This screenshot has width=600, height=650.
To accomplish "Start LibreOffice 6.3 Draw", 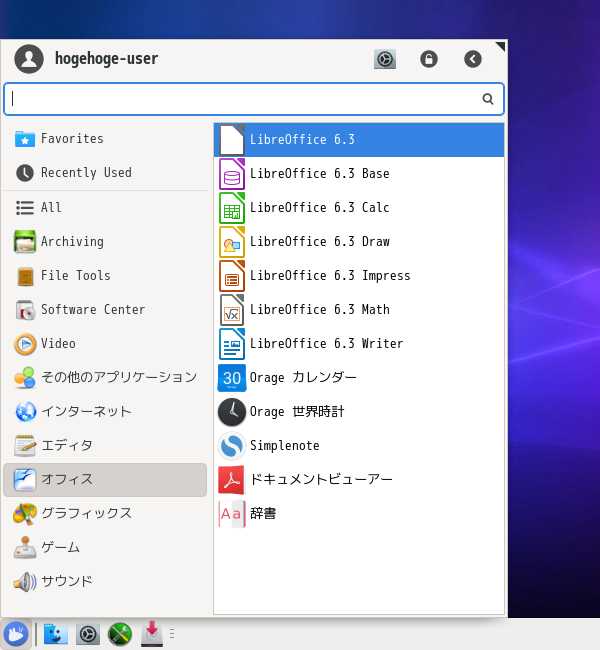I will [359, 242].
